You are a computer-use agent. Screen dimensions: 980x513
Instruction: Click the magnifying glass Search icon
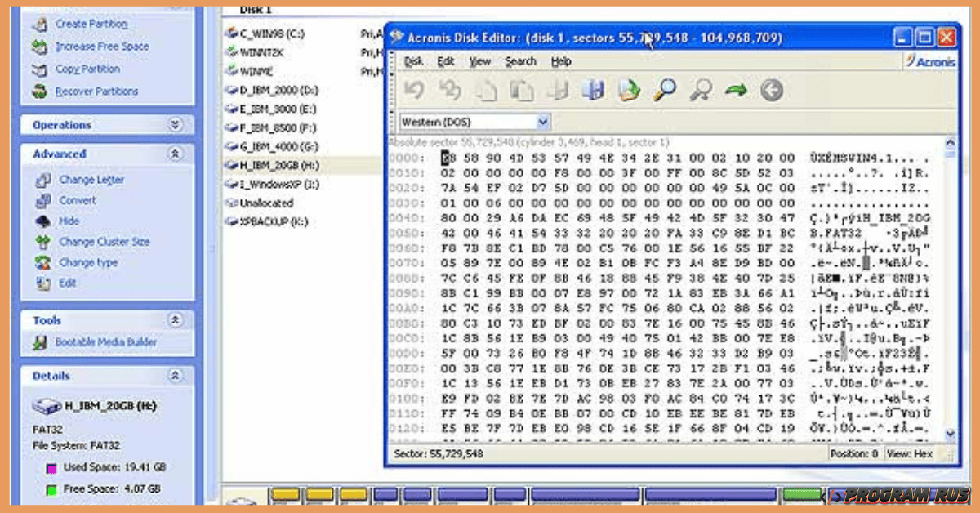click(664, 90)
